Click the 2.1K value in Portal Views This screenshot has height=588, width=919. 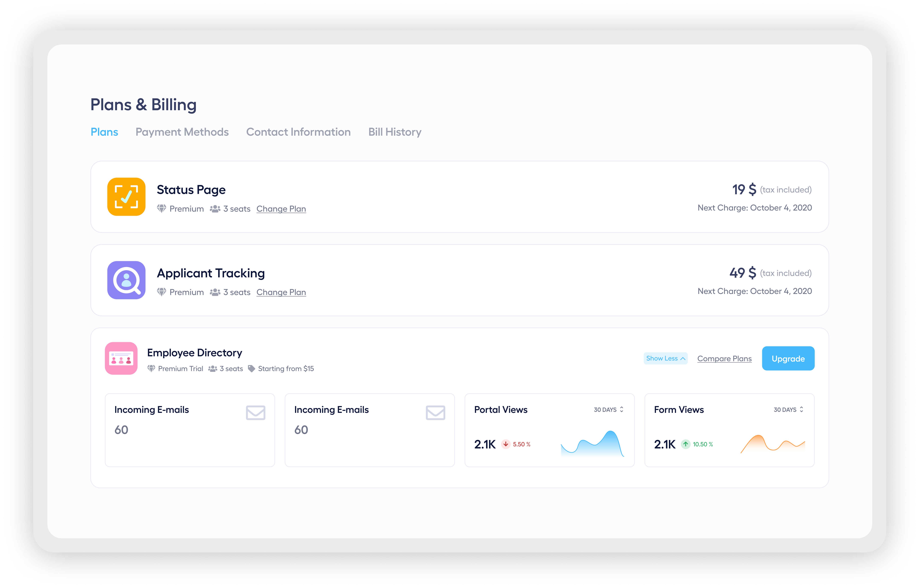coord(485,444)
